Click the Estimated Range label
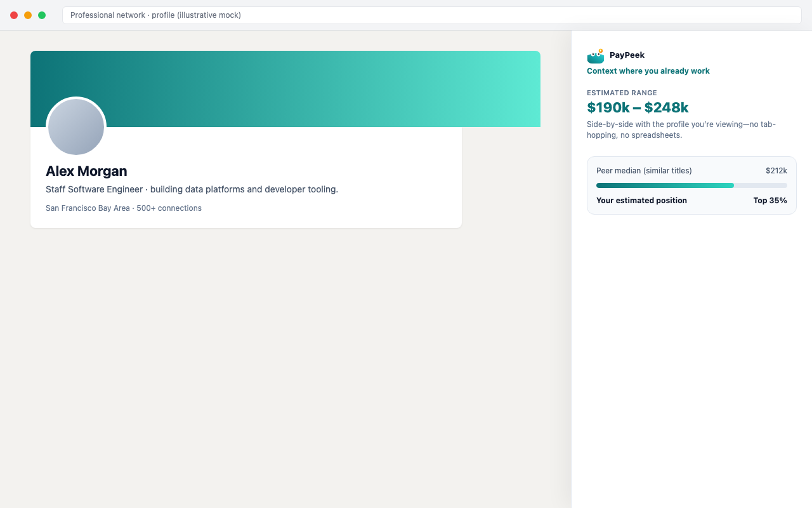Viewport: 812px width, 508px height. pyautogui.click(x=622, y=93)
